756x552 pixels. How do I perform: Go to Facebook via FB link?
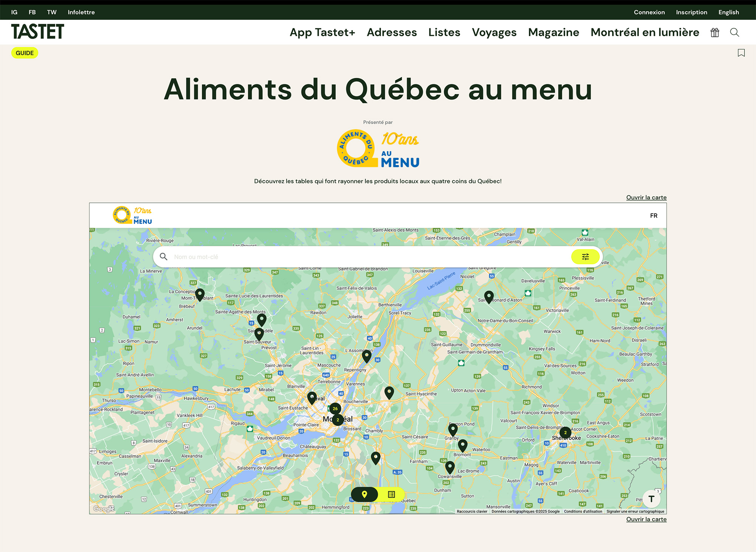click(x=32, y=12)
